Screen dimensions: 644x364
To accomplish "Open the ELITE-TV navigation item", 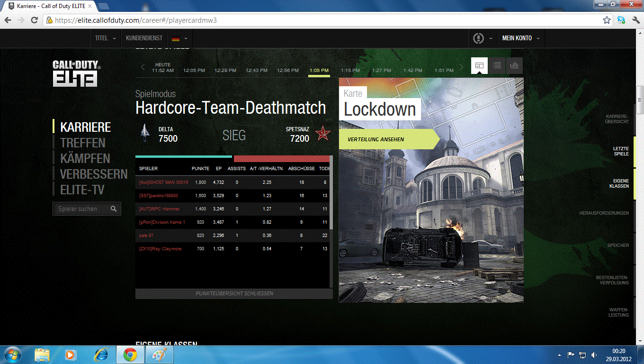I will click(x=82, y=190).
